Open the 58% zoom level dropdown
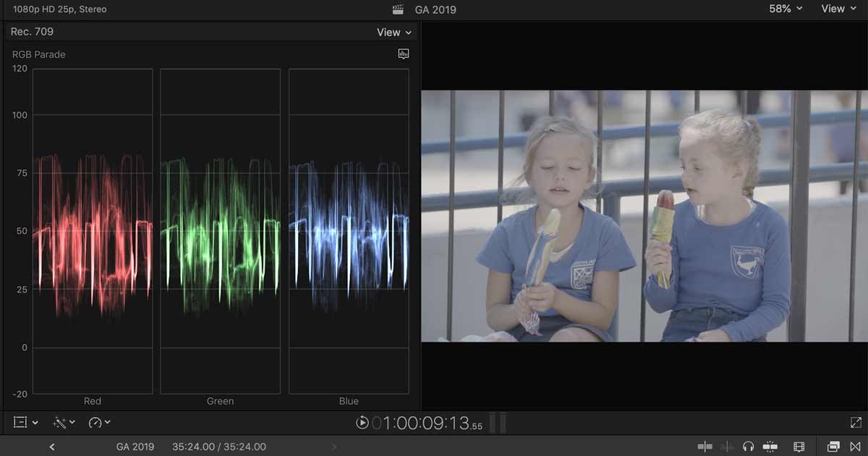 [x=786, y=9]
